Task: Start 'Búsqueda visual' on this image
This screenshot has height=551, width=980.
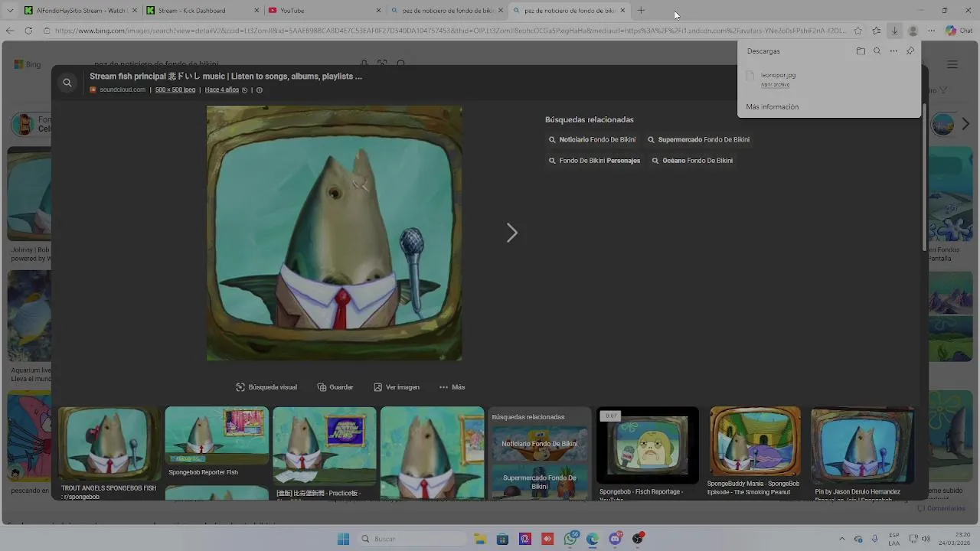Action: 266,387
